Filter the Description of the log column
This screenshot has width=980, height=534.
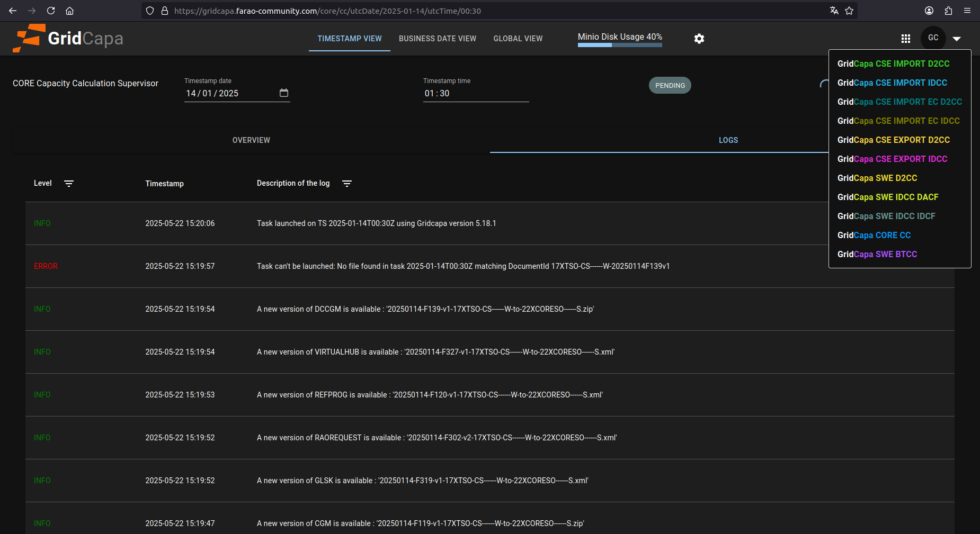[x=347, y=184]
